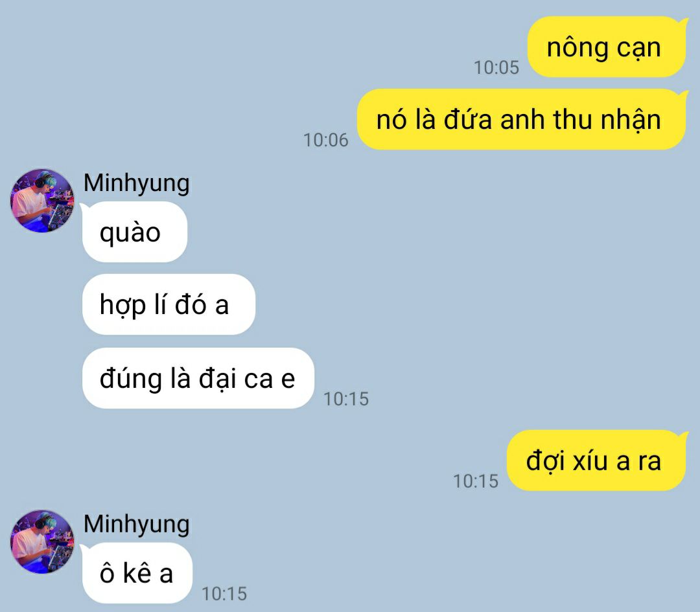Viewport: 700px width, 612px height.
Task: Click the 10:15 time beside 'ô kê a'
Action: (x=224, y=594)
